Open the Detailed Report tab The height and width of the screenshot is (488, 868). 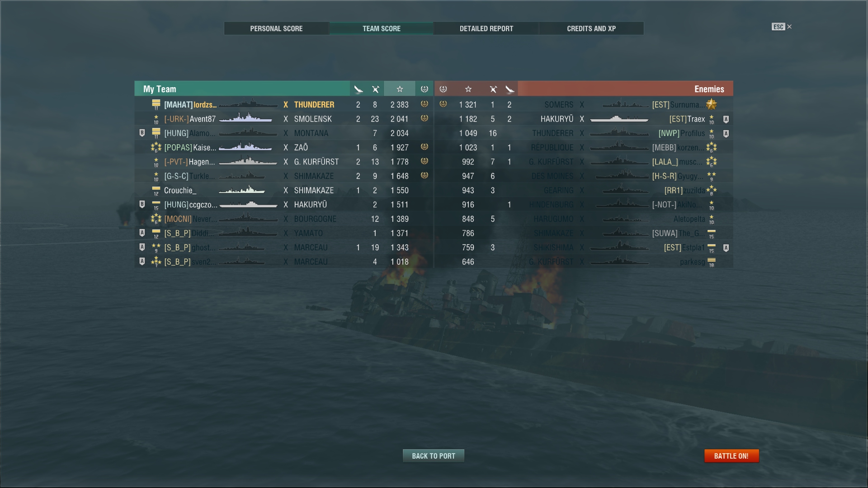[x=486, y=28]
